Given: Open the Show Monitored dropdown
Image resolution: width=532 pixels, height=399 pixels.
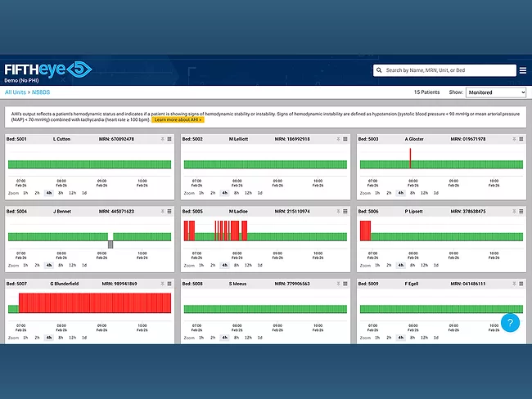Looking at the screenshot, I should coord(496,92).
